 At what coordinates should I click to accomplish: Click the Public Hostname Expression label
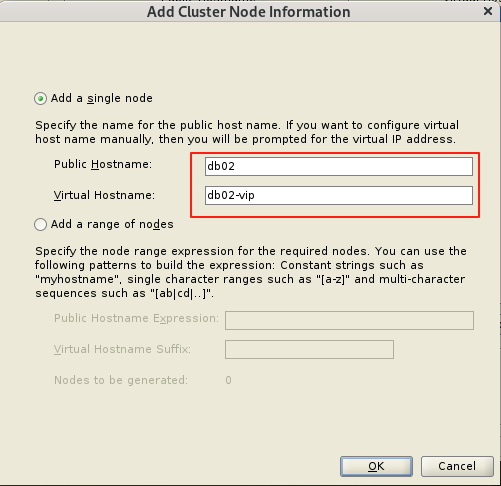pyautogui.click(x=136, y=318)
